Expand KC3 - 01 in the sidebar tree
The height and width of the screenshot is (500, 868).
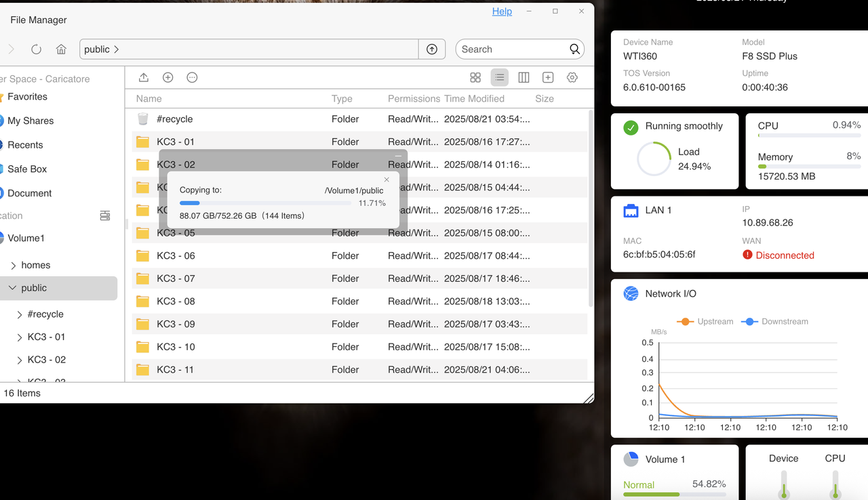click(20, 337)
